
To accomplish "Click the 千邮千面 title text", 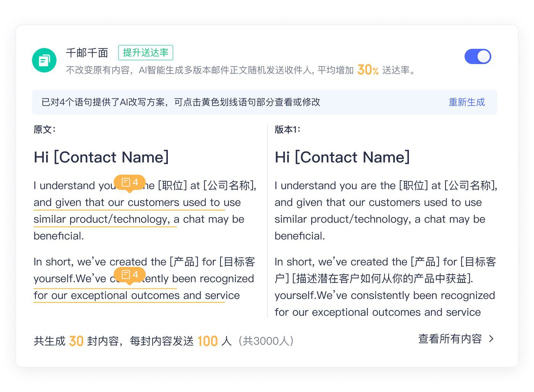I will (87, 53).
